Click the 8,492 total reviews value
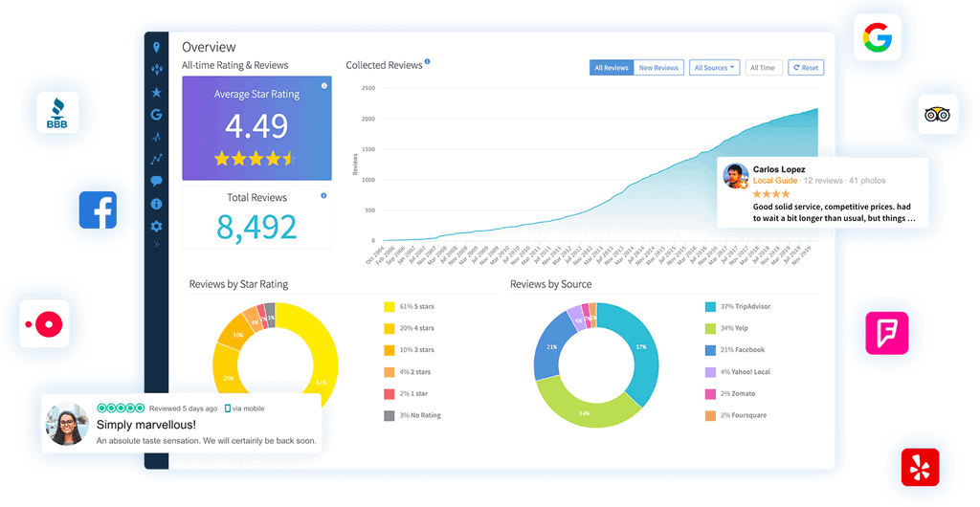 click(x=256, y=227)
